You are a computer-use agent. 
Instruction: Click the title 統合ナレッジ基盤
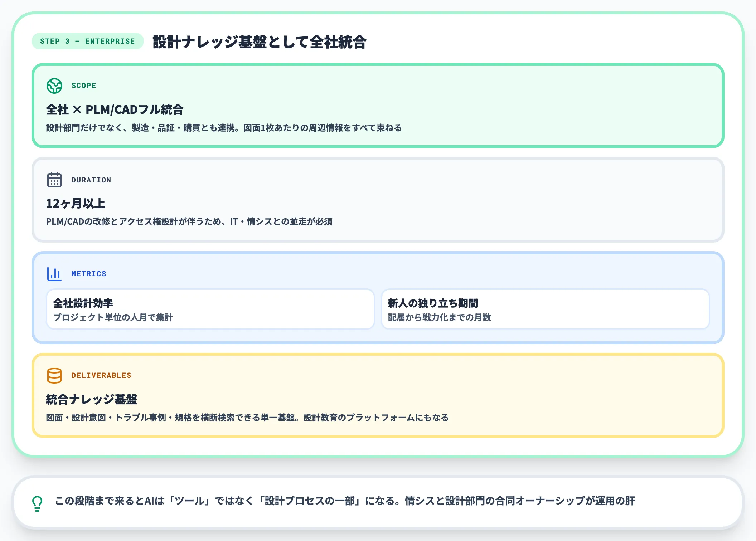pyautogui.click(x=92, y=399)
